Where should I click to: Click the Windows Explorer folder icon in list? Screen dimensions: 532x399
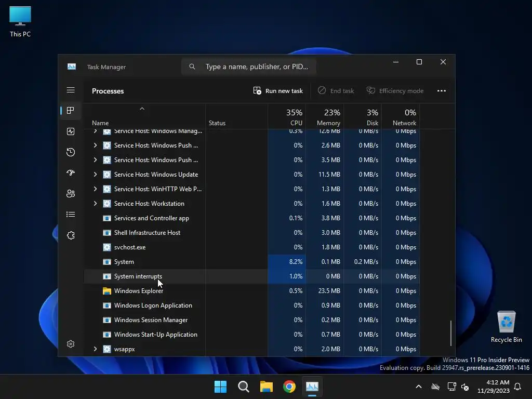point(107,291)
